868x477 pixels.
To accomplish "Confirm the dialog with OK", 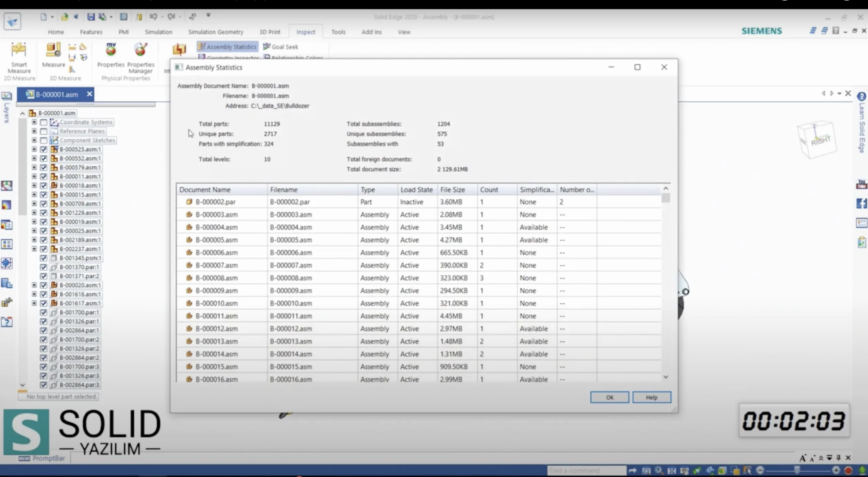I will [x=610, y=397].
